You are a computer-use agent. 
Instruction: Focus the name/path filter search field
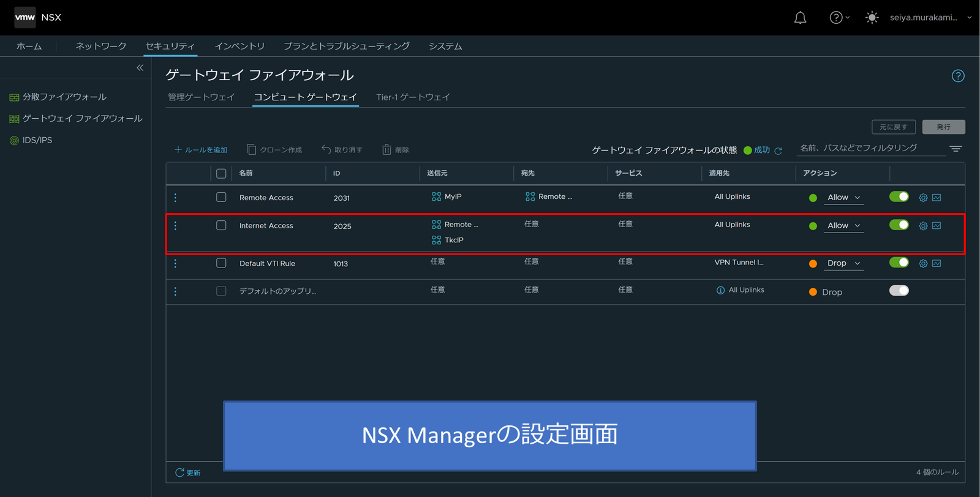(871, 148)
